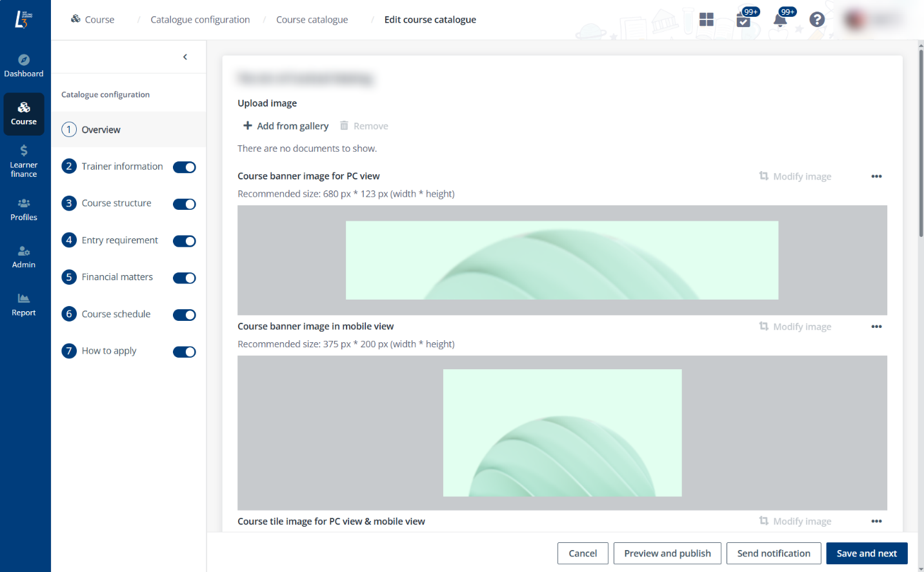
Task: Collapse the catalogue configuration side panel
Action: [x=185, y=57]
